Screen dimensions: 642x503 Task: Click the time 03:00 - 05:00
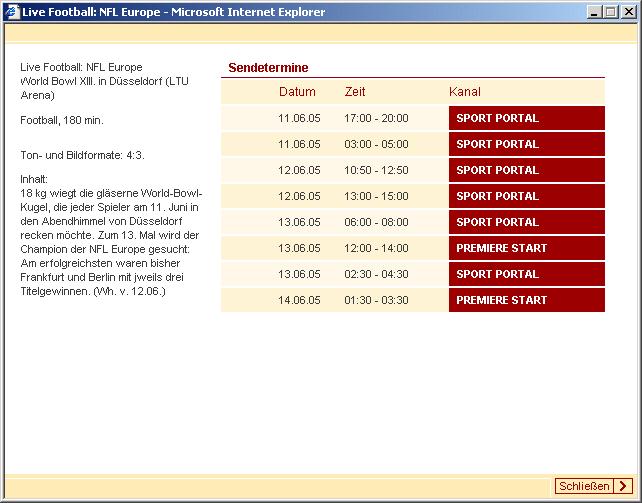[376, 144]
